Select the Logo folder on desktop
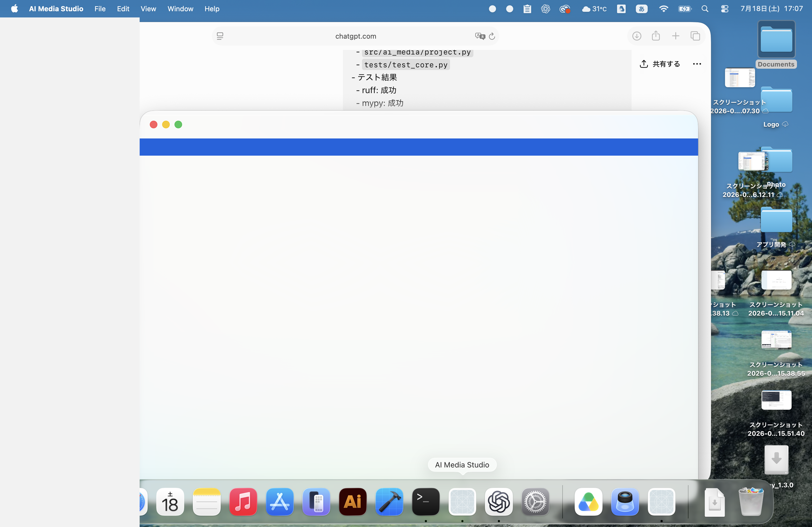The height and width of the screenshot is (527, 812). point(776,100)
